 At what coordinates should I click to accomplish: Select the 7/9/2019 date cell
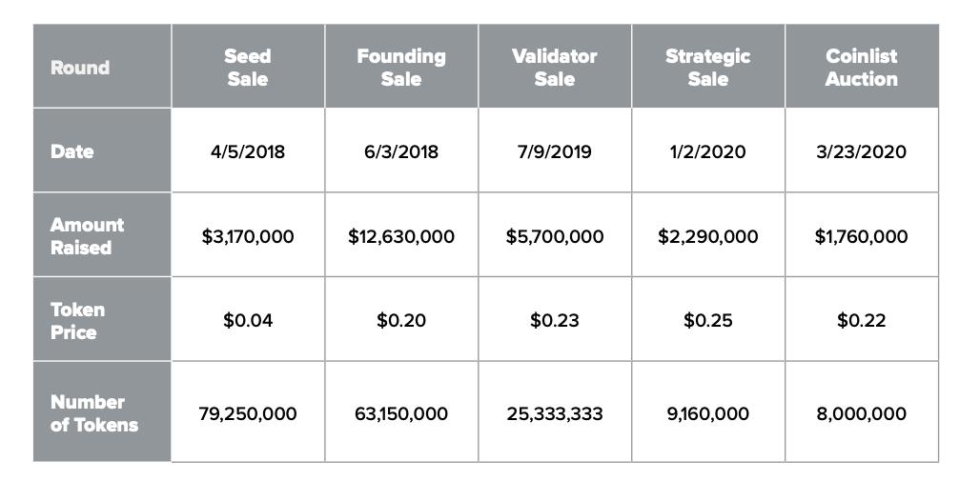coord(555,151)
